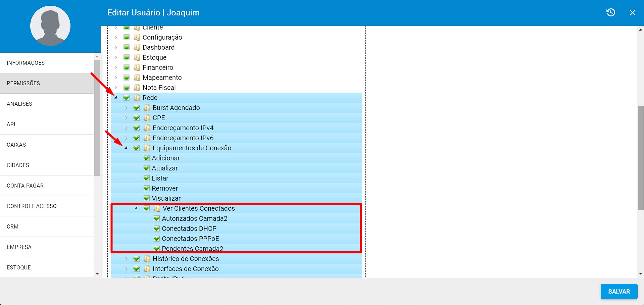Uncheck the Adicionar permission
Screen dimensions: 644x305
[147, 158]
